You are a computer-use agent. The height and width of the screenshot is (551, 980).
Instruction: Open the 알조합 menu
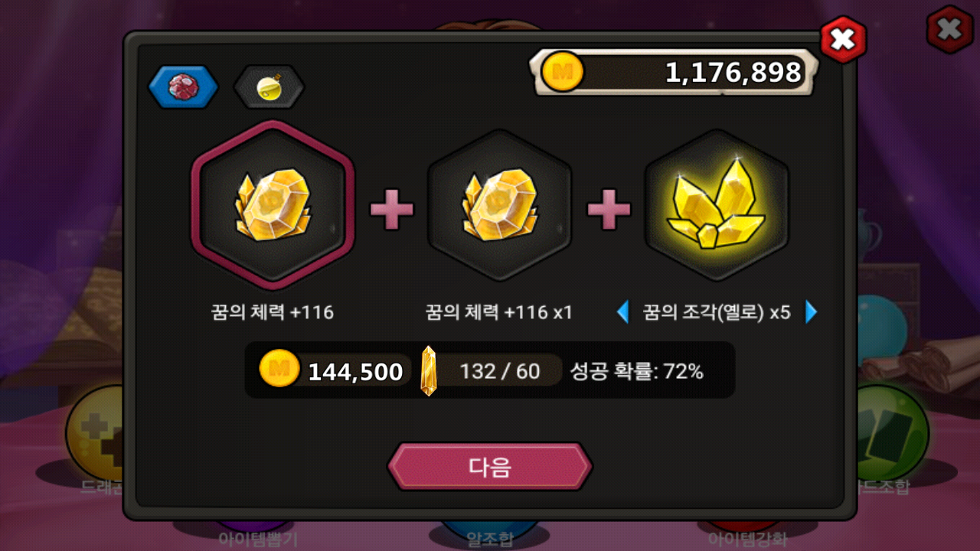coord(490,538)
